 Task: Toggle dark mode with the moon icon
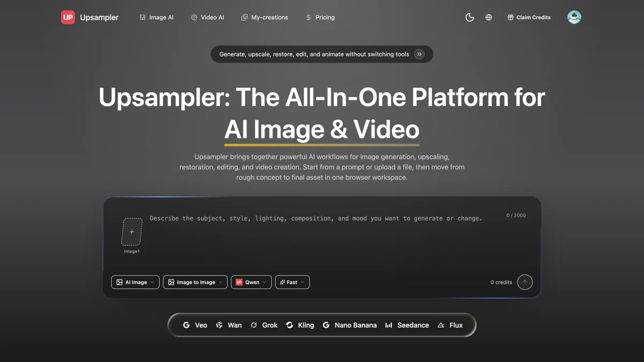coord(470,17)
